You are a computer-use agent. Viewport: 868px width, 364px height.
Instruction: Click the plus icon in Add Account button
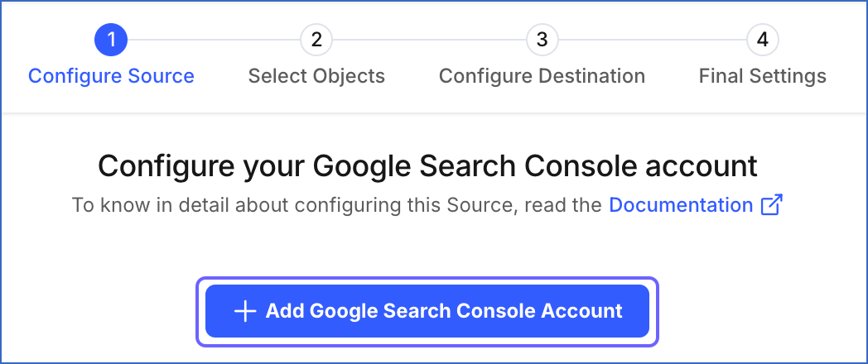(x=245, y=311)
